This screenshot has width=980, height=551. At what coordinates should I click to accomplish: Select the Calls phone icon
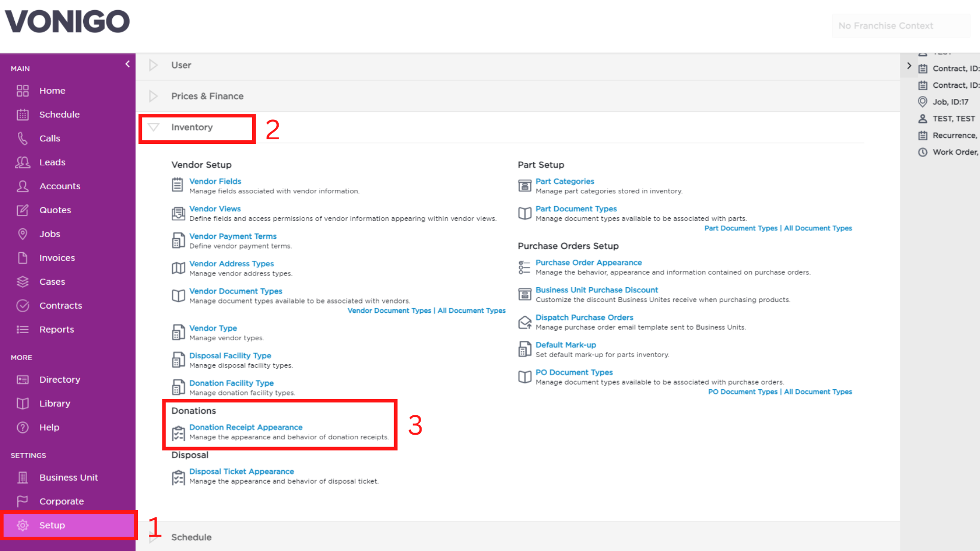tap(22, 138)
